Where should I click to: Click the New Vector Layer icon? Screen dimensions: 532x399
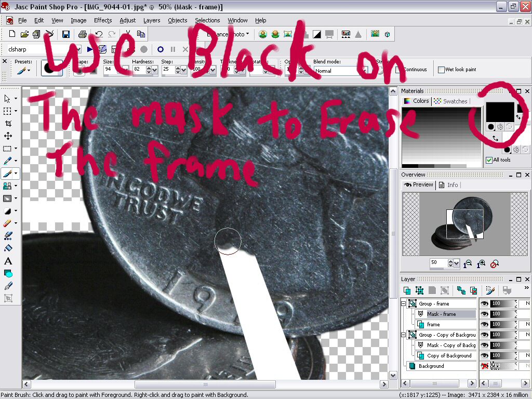(x=419, y=290)
